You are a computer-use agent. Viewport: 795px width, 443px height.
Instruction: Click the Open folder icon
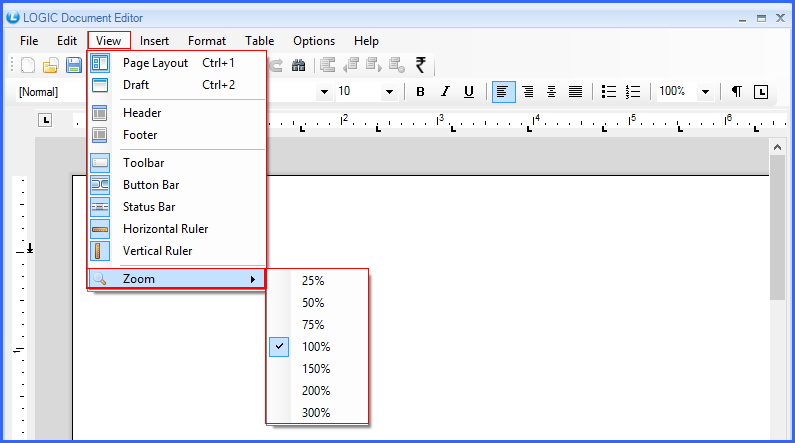point(51,65)
